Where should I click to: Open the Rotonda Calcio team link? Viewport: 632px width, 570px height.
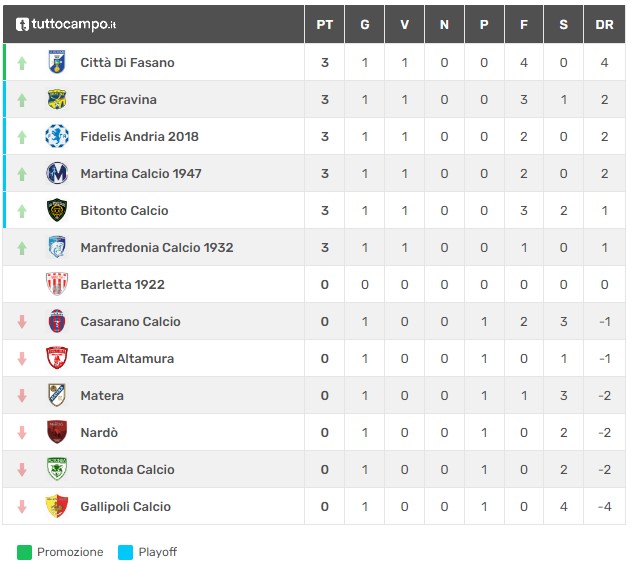point(127,470)
